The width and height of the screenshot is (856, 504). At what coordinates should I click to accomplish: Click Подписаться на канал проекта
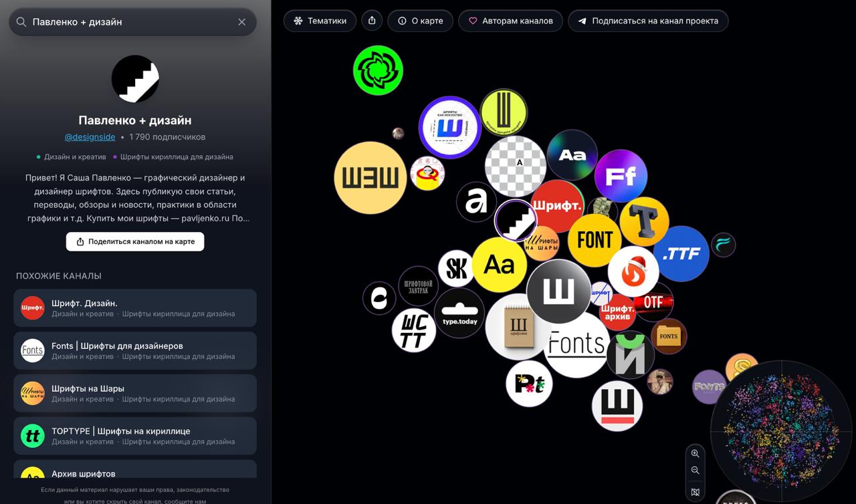648,21
